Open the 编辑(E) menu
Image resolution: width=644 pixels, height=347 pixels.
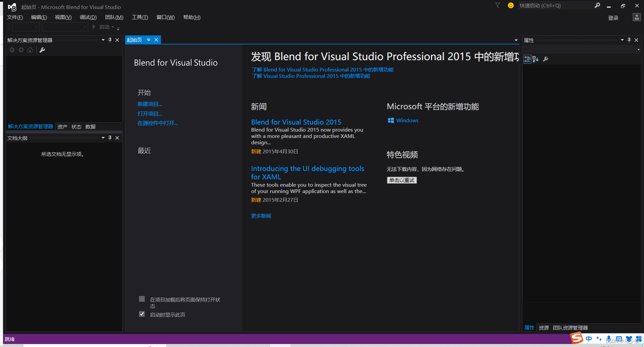(39, 17)
